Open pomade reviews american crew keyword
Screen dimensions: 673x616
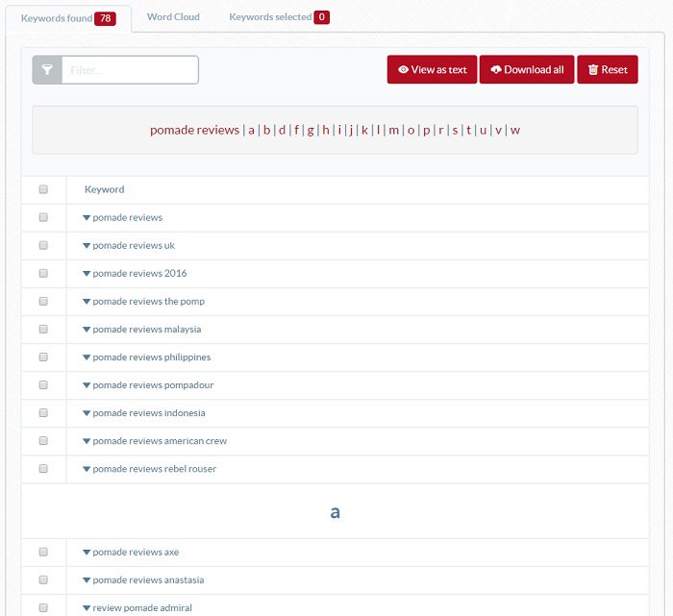[160, 441]
